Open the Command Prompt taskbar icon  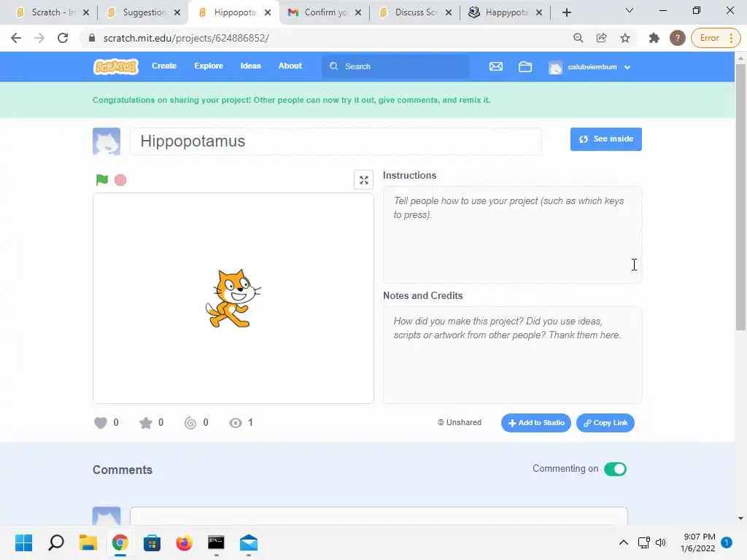(216, 542)
